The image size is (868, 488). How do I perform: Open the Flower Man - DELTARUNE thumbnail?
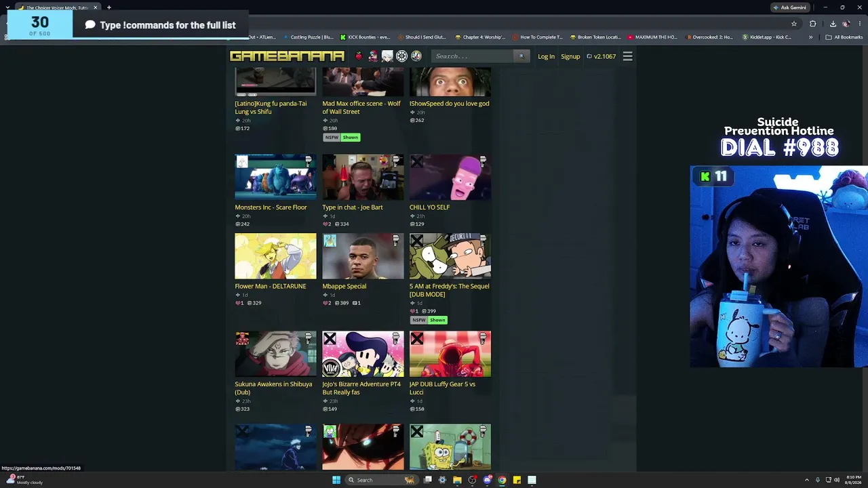pyautogui.click(x=275, y=256)
